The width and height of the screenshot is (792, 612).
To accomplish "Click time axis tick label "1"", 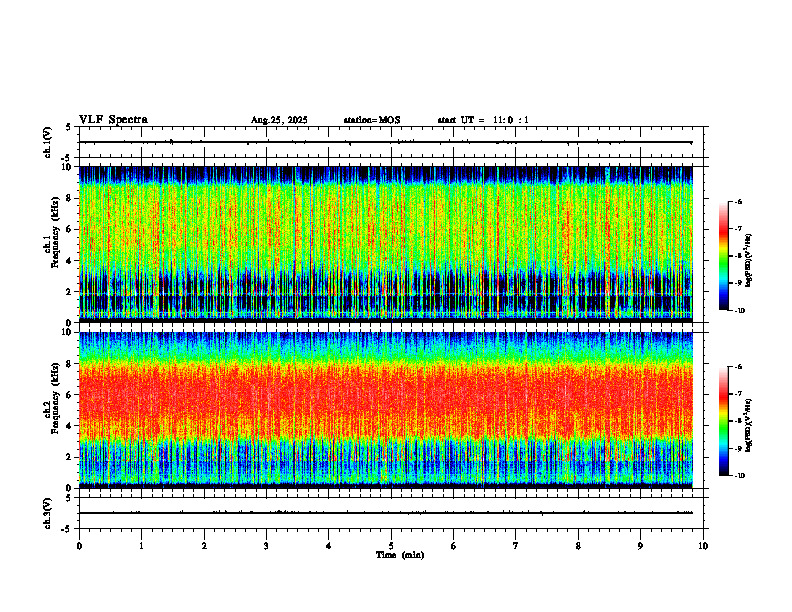I will [141, 546].
